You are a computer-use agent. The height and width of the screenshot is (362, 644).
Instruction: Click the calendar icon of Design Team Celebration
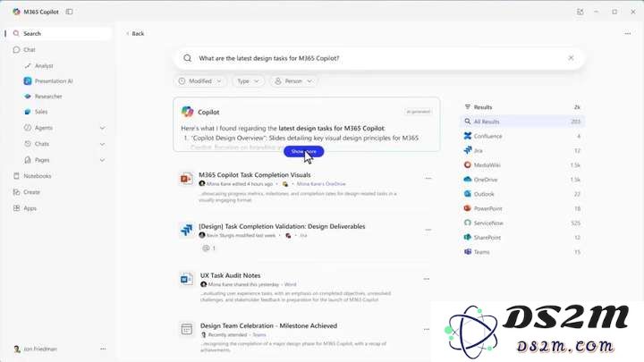pos(186,329)
